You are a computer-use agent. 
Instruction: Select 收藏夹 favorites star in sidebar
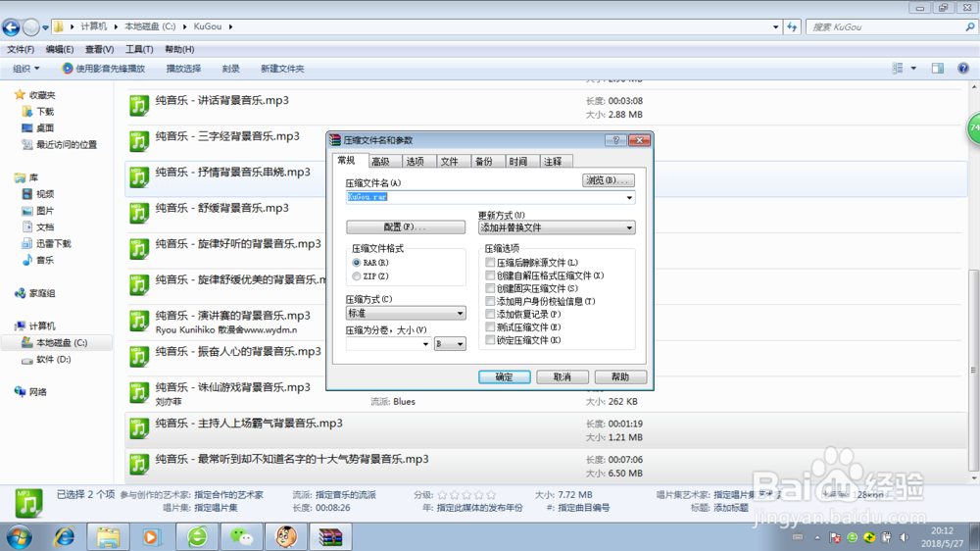tap(20, 95)
